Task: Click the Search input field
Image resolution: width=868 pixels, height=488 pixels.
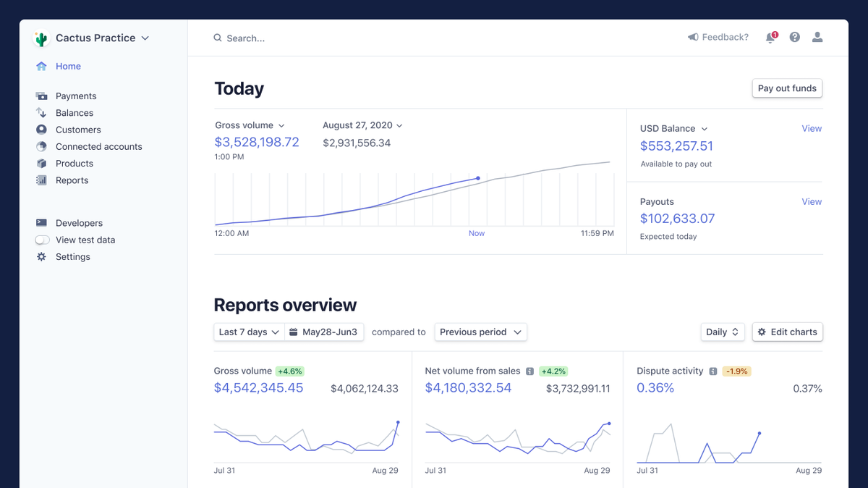Action: click(x=246, y=38)
